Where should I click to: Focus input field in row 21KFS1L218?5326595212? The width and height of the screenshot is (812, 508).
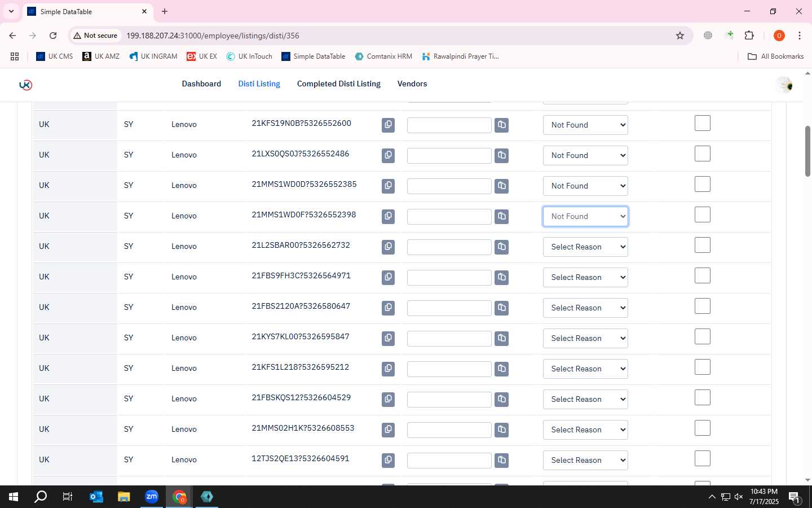[x=449, y=369]
